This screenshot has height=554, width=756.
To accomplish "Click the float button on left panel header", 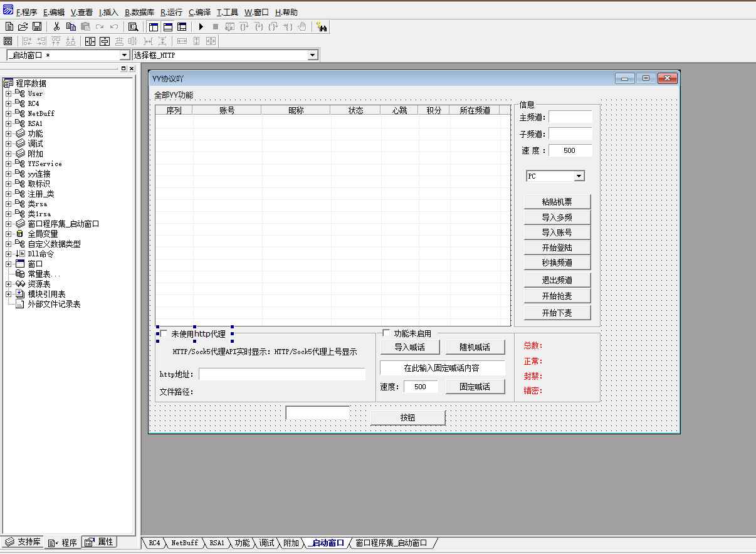I will coord(123,68).
